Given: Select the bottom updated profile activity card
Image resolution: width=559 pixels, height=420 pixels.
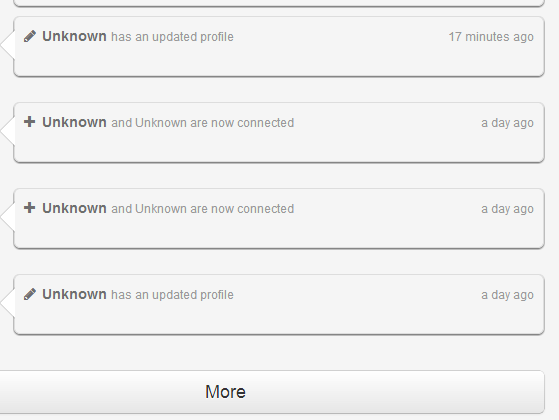Looking at the screenshot, I should [279, 304].
